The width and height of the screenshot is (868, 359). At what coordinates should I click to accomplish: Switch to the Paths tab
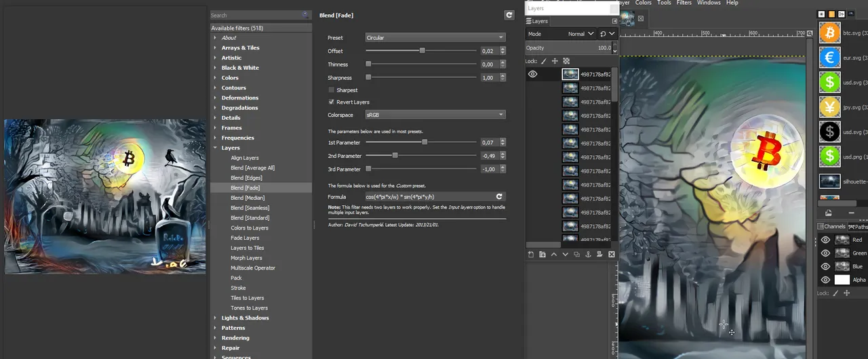tap(858, 226)
